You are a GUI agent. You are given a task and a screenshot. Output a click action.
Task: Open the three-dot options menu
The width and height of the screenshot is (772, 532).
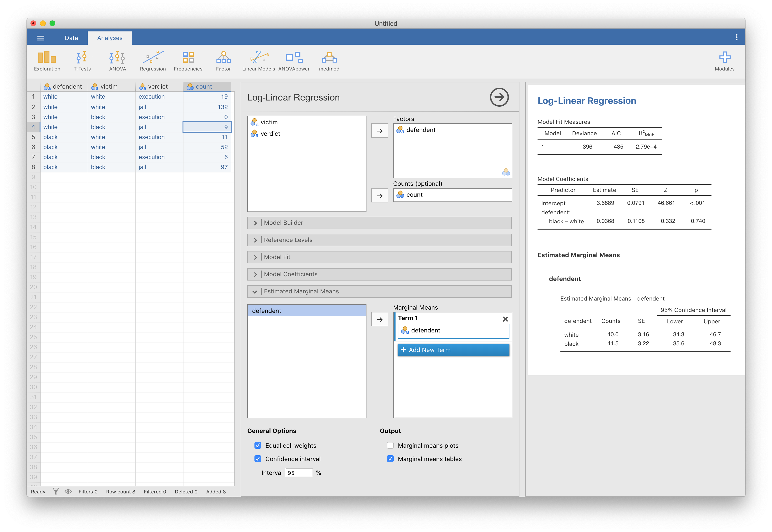[736, 37]
